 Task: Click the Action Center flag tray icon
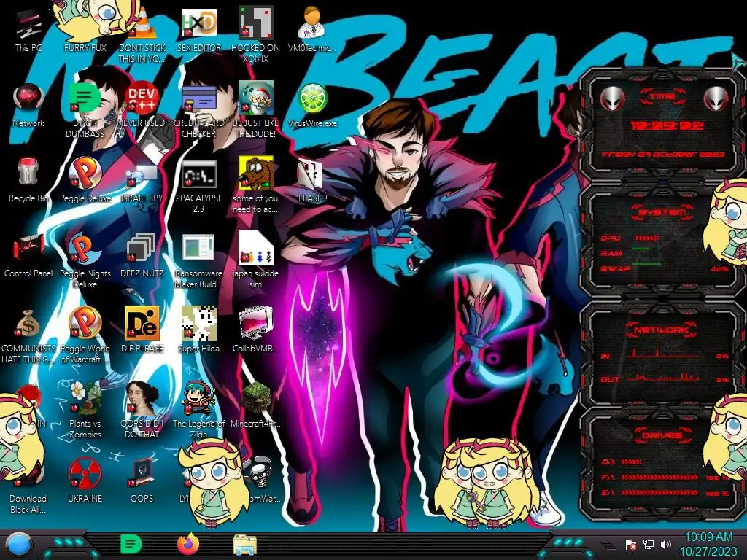pyautogui.click(x=631, y=544)
